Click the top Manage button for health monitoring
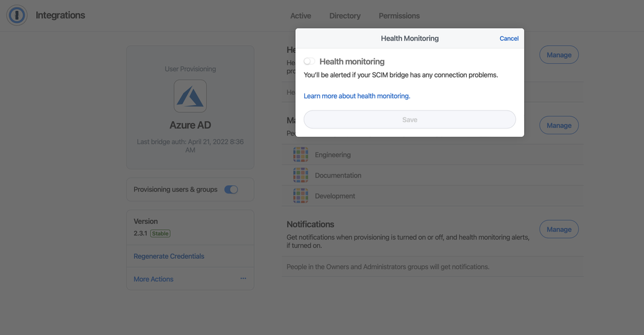Viewport: 644px width, 335px height. coord(559,55)
